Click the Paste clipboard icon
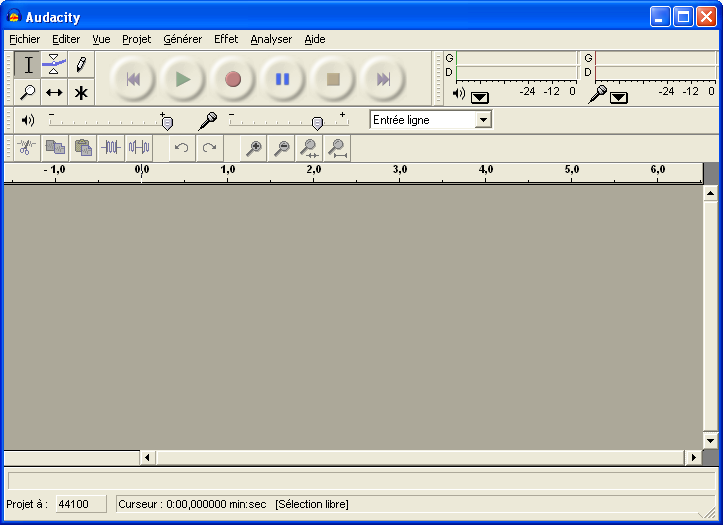This screenshot has height=525, width=723. (x=83, y=148)
